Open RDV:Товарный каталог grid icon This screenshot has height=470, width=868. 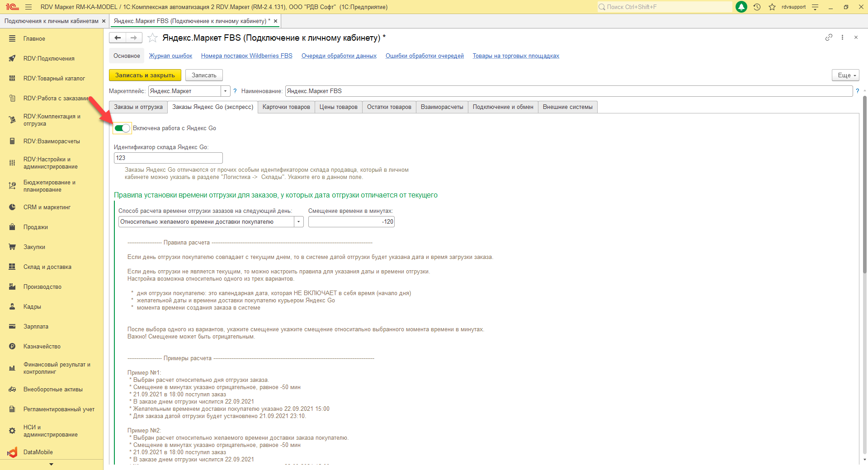tap(12, 78)
